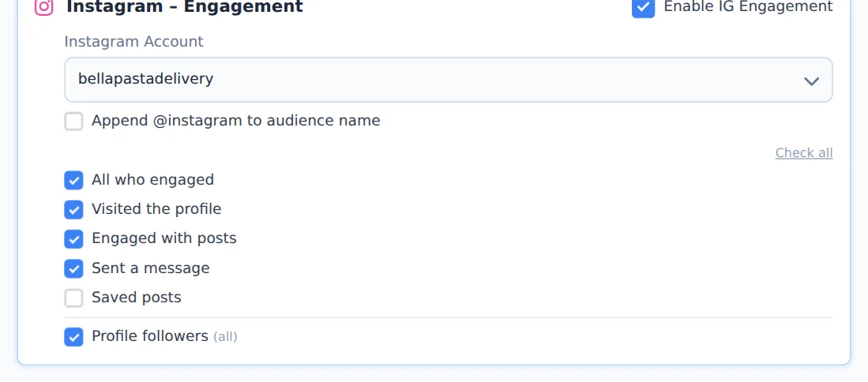868x382 pixels.
Task: Click the Enable IG Engagement label text
Action: point(748,6)
